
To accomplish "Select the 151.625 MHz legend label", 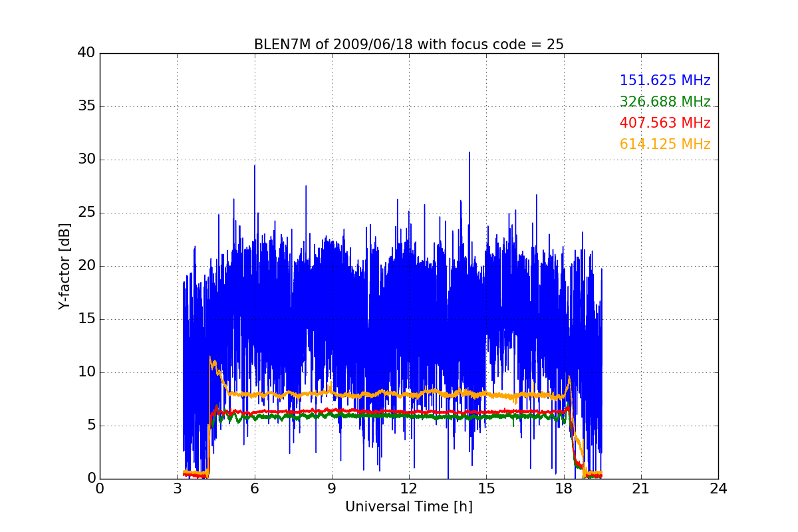I will pyautogui.click(x=665, y=80).
